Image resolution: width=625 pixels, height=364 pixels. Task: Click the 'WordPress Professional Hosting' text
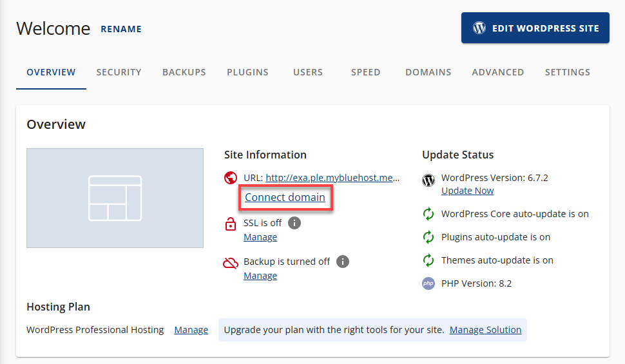pyautogui.click(x=95, y=330)
